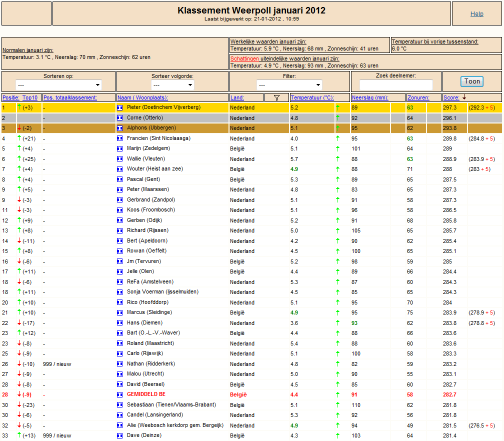Sort by the Temperatuur (°C) column header

(x=312, y=97)
